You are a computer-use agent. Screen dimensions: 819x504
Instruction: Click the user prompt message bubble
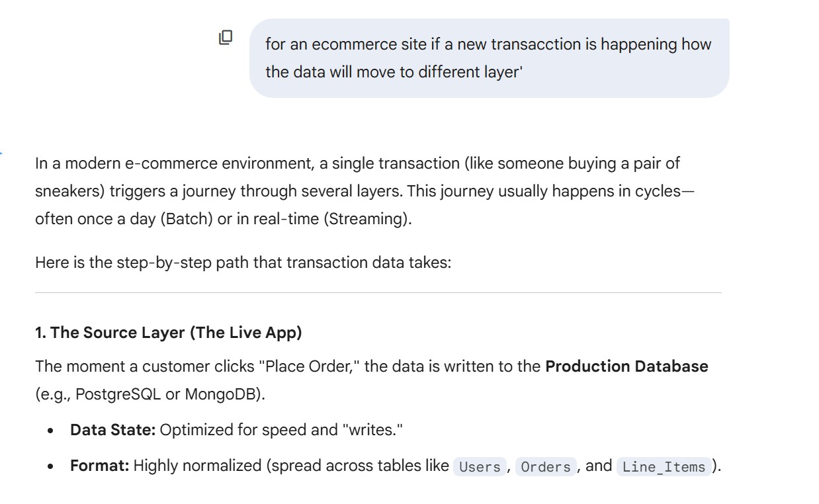pyautogui.click(x=489, y=58)
